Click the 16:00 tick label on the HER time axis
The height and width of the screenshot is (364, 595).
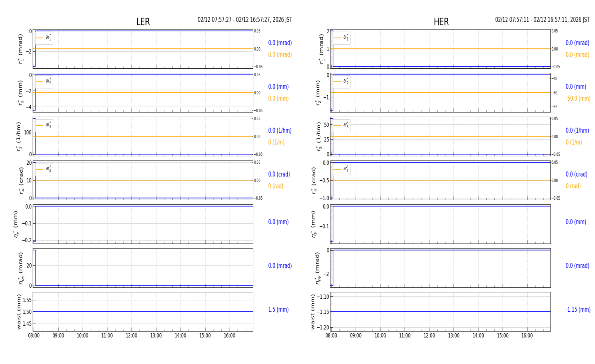click(x=527, y=336)
